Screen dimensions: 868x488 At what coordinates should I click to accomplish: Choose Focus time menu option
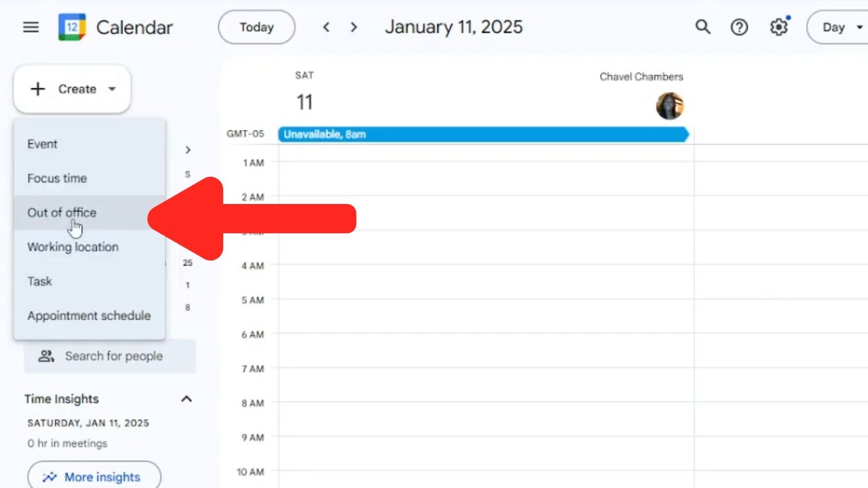57,179
